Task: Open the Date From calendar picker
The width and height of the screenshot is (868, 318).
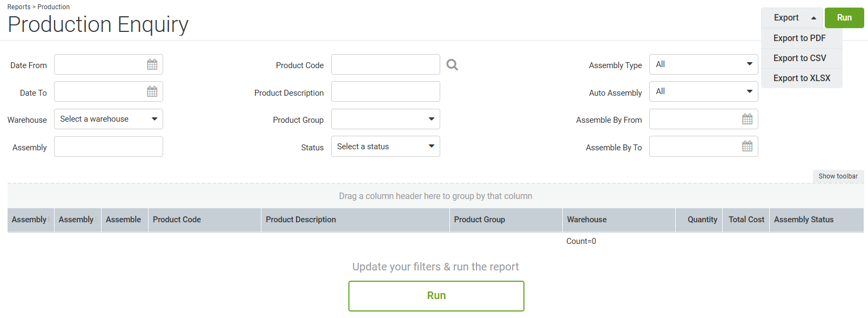Action: (x=152, y=64)
